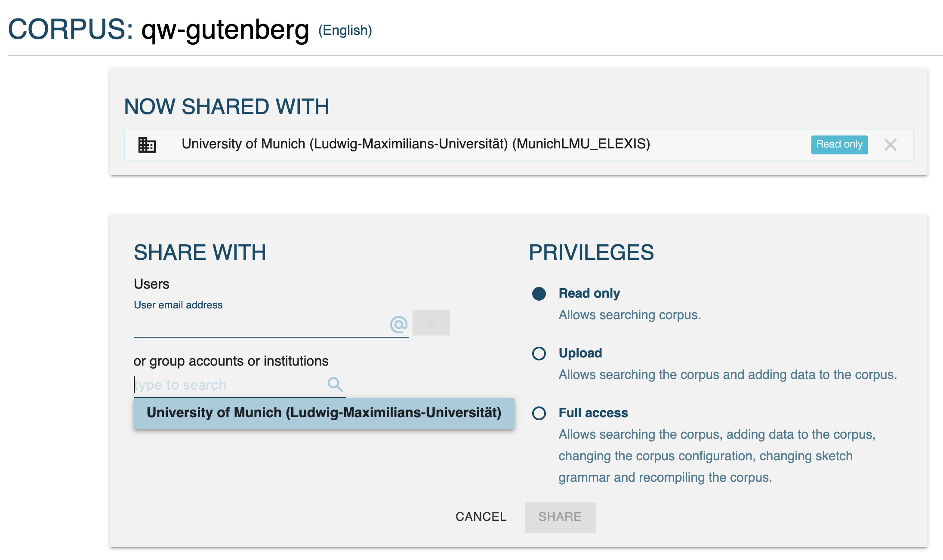The height and width of the screenshot is (560, 943).
Task: Select the Upload privilege radio button
Action: tap(539, 354)
